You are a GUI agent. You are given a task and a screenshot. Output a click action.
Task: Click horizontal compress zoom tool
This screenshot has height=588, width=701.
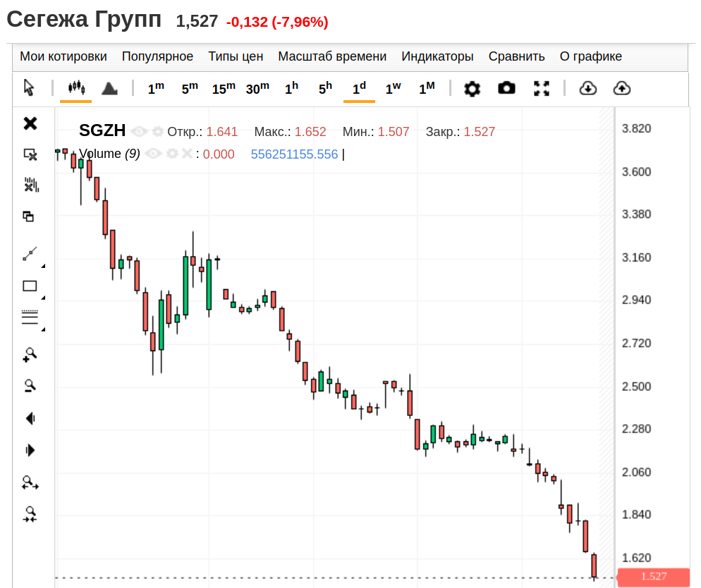pyautogui.click(x=30, y=514)
